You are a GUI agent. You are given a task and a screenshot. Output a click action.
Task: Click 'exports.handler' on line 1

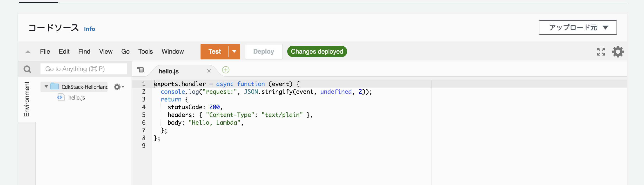pos(180,84)
